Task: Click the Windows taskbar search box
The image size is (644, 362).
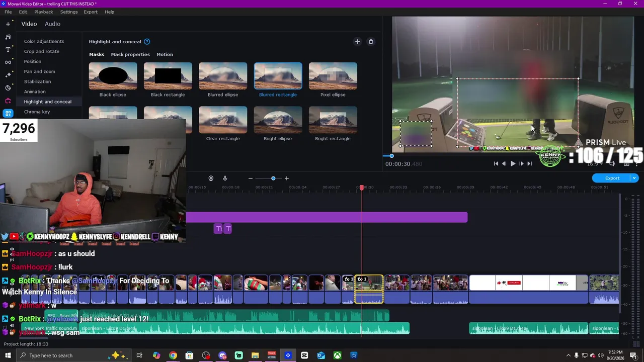Action: click(73, 355)
